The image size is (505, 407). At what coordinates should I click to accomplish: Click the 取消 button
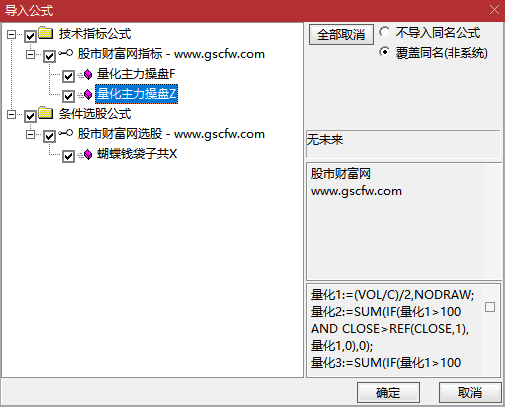pos(470,392)
